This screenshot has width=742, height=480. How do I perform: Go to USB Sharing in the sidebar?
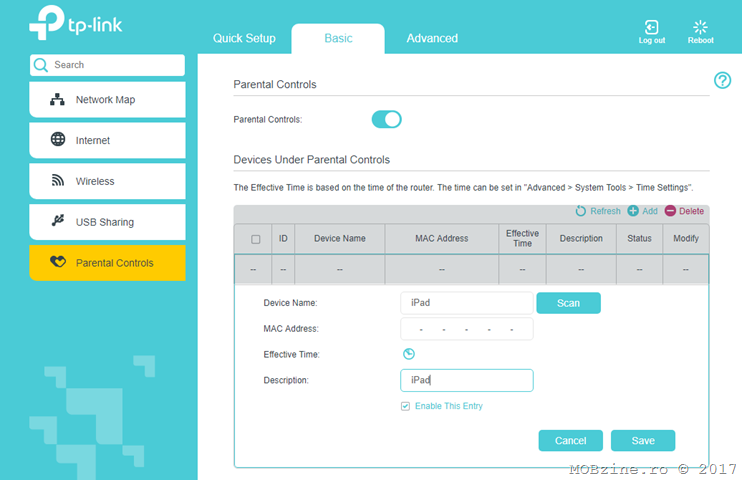pos(106,222)
